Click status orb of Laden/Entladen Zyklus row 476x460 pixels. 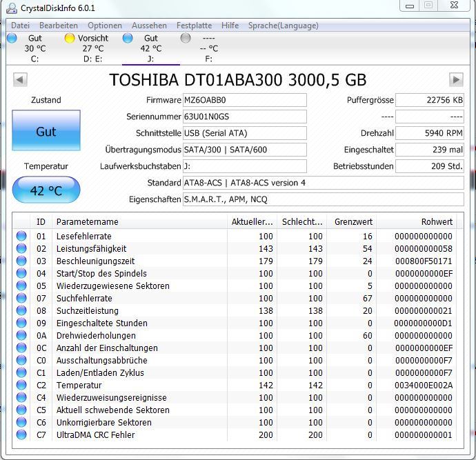tap(21, 372)
